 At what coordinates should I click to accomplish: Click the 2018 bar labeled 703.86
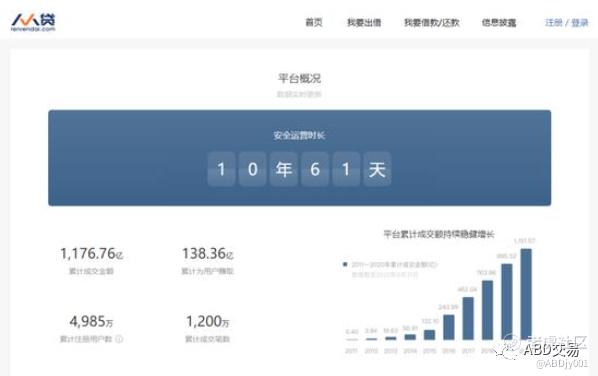coord(487,310)
